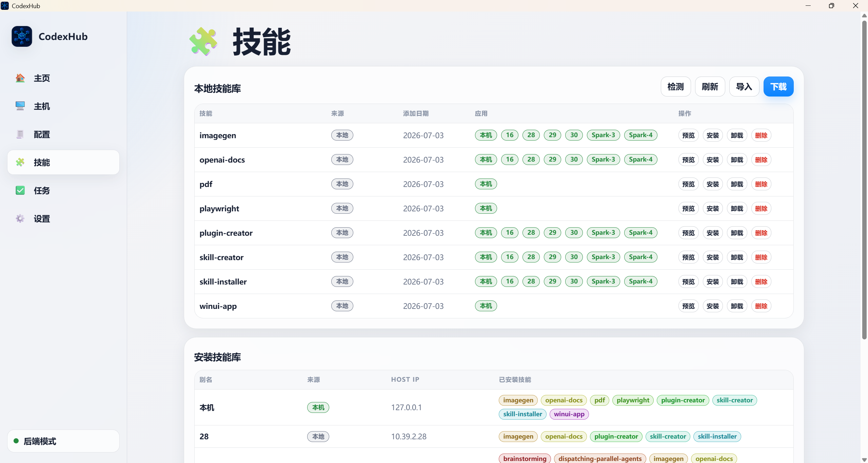Click 安装 for the openai-docs skill
This screenshot has width=868, height=463.
(713, 160)
